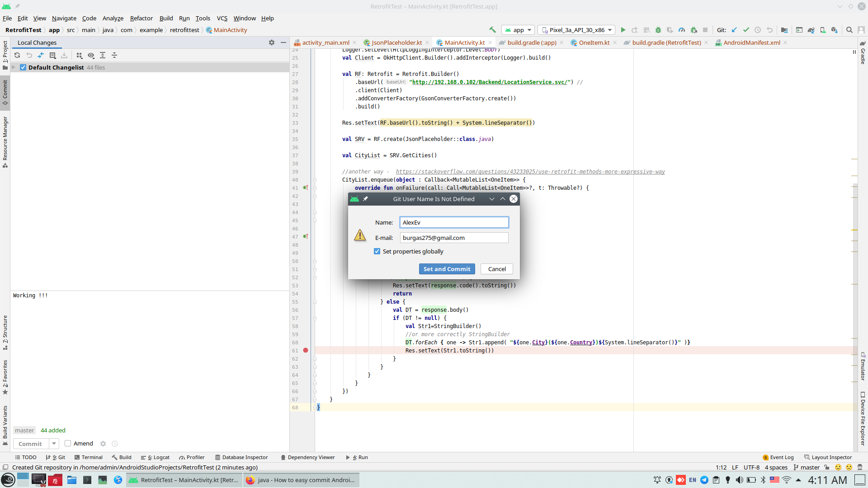Uncheck the Default Changelist checkbox
Screen dimensions: 868x488
click(x=23, y=67)
